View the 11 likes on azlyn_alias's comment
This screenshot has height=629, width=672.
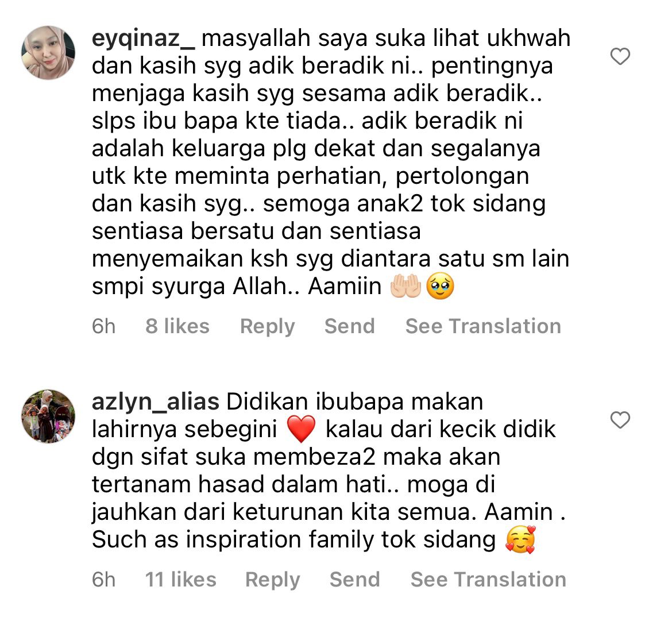coord(181,579)
